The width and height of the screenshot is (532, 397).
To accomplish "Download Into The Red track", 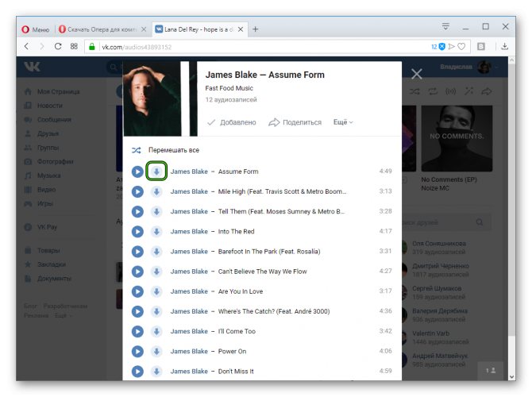I will click(156, 232).
